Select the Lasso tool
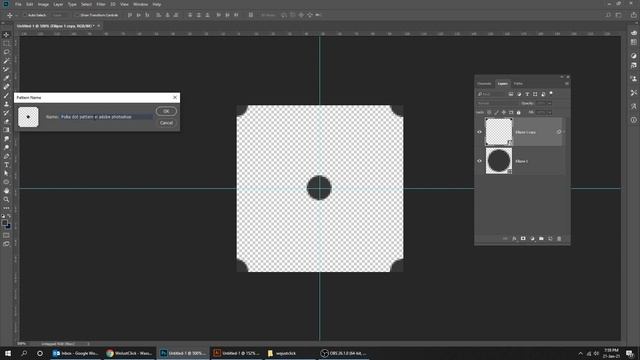This screenshot has width=640, height=360. click(6, 52)
